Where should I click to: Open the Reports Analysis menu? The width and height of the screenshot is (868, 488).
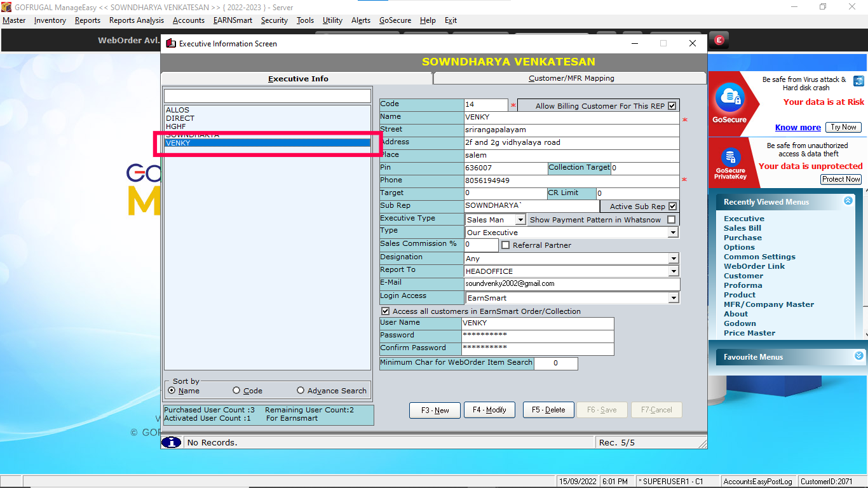click(x=137, y=20)
